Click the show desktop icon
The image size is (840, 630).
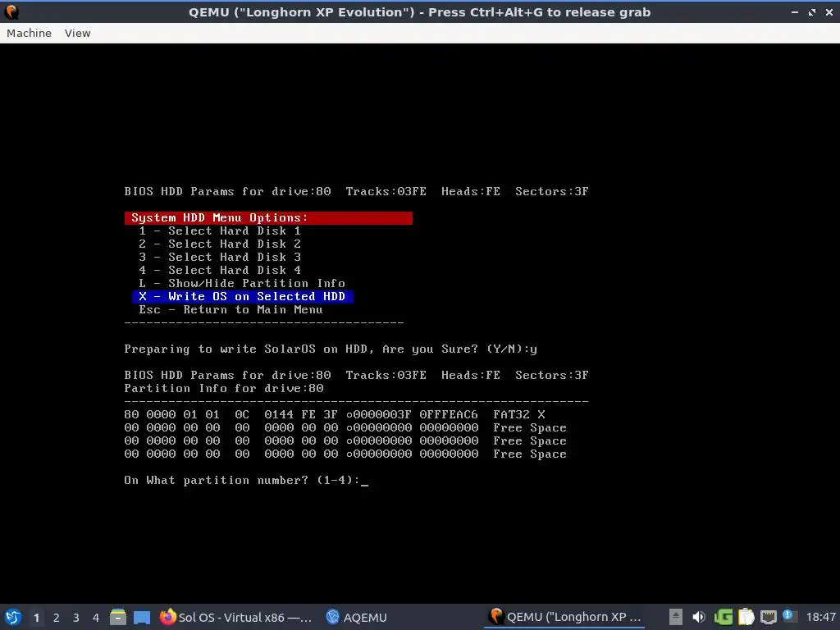click(x=141, y=617)
